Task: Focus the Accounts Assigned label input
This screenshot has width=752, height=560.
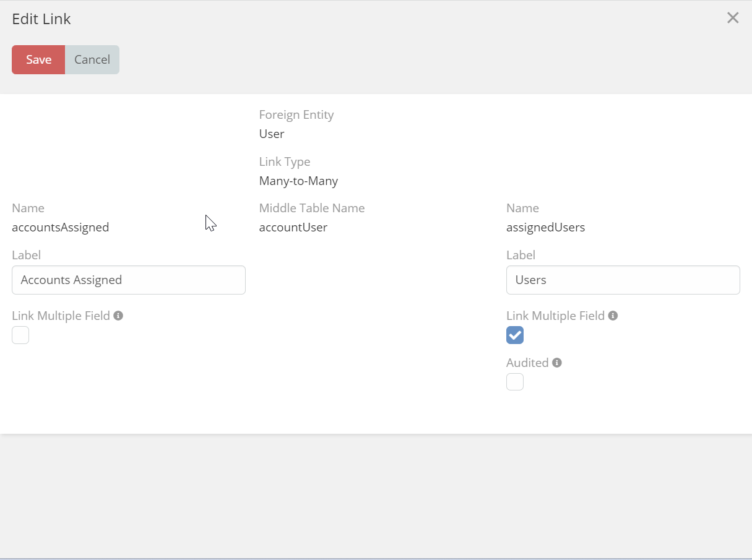Action: 129,280
